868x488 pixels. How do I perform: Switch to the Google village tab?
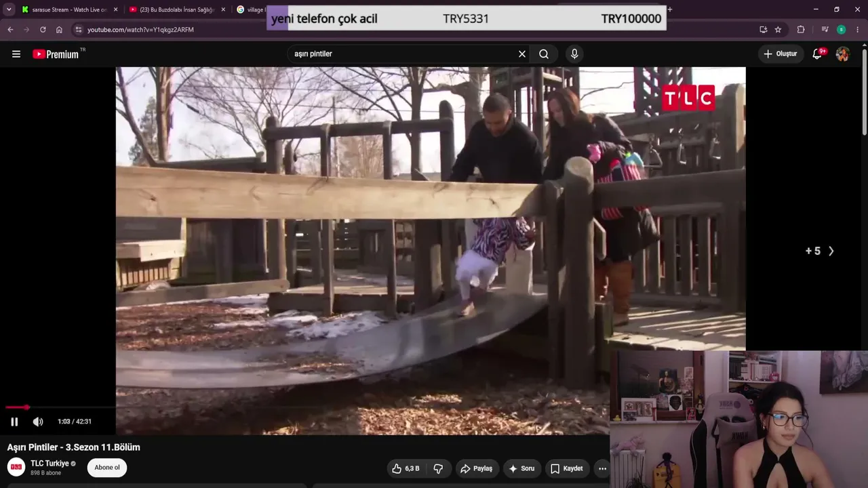250,9
